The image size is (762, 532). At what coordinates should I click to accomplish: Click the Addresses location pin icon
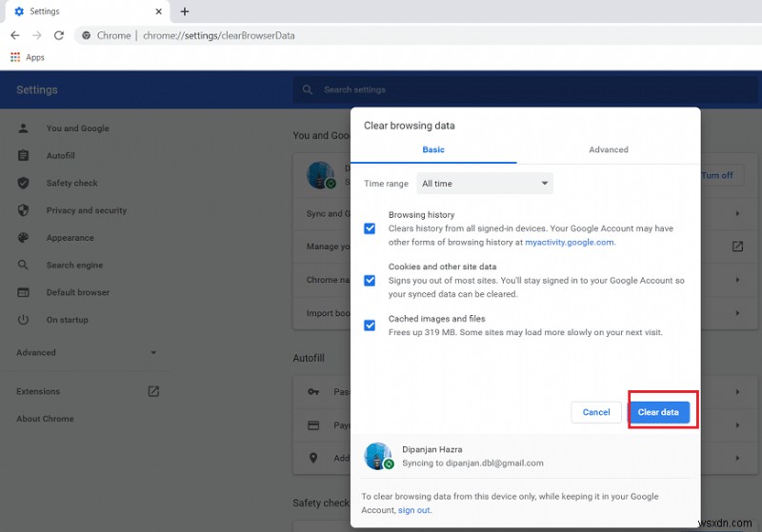pos(313,458)
